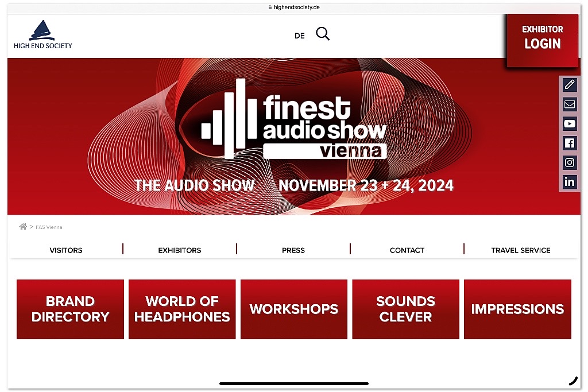Switch language with the DE link
Screen dimensions: 588x392
[299, 36]
